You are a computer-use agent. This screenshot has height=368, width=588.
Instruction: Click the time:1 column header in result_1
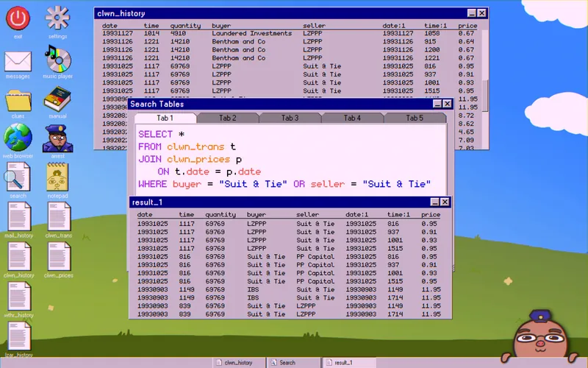click(x=398, y=215)
